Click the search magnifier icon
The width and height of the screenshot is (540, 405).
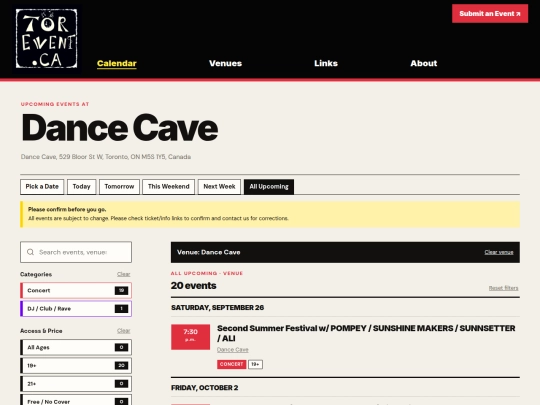point(30,252)
